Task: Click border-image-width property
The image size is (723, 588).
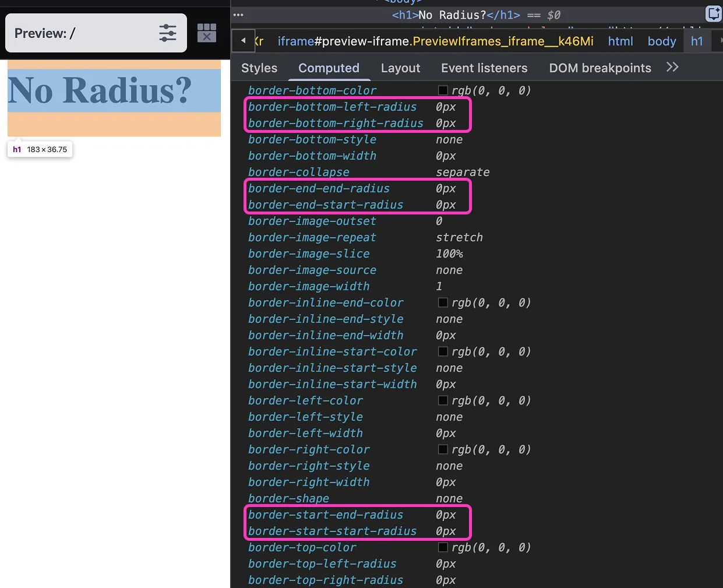Action: point(309,286)
